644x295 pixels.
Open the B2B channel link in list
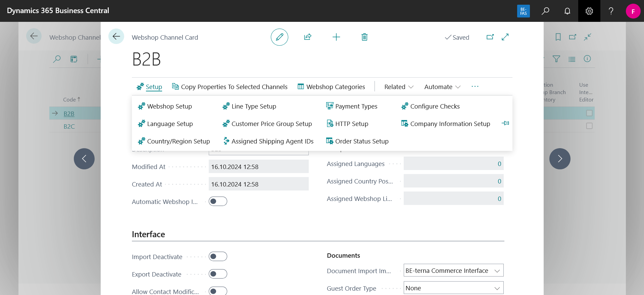click(x=69, y=114)
